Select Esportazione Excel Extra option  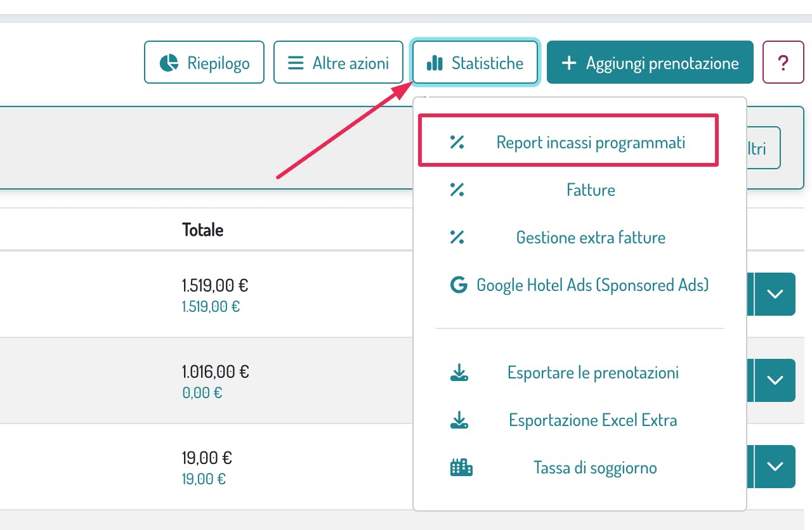(x=593, y=420)
